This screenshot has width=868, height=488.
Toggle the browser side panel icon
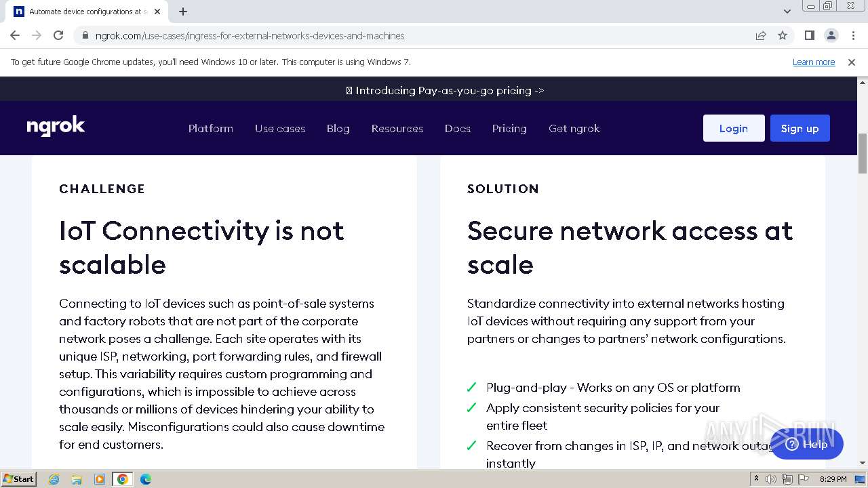pos(809,35)
